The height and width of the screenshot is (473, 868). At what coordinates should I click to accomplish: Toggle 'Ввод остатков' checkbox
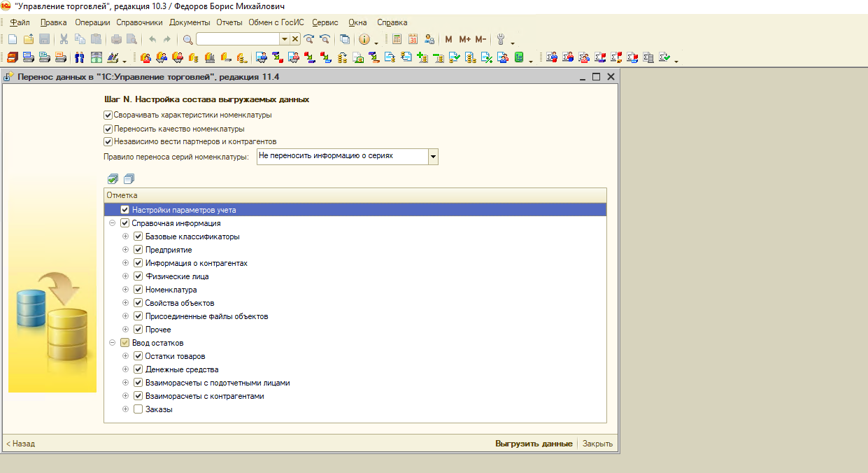click(125, 343)
